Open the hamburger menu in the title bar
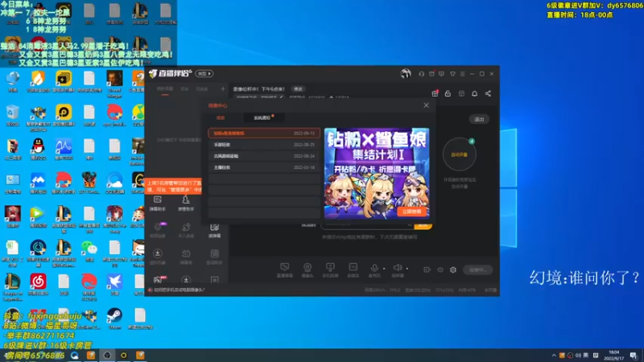Viewport: 644px width, 362px height. pos(462,74)
